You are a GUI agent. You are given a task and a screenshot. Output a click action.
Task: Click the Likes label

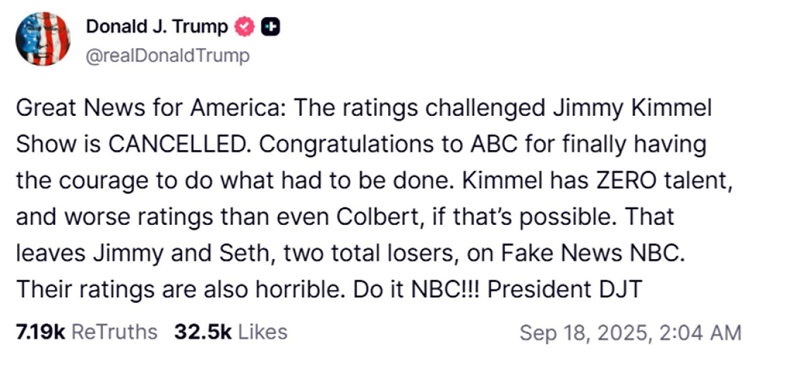click(263, 332)
